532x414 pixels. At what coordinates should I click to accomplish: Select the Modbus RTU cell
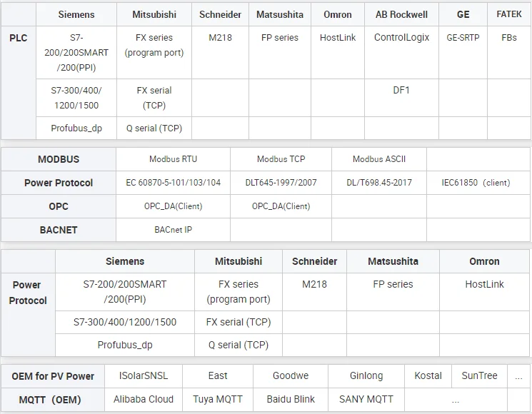(173, 159)
